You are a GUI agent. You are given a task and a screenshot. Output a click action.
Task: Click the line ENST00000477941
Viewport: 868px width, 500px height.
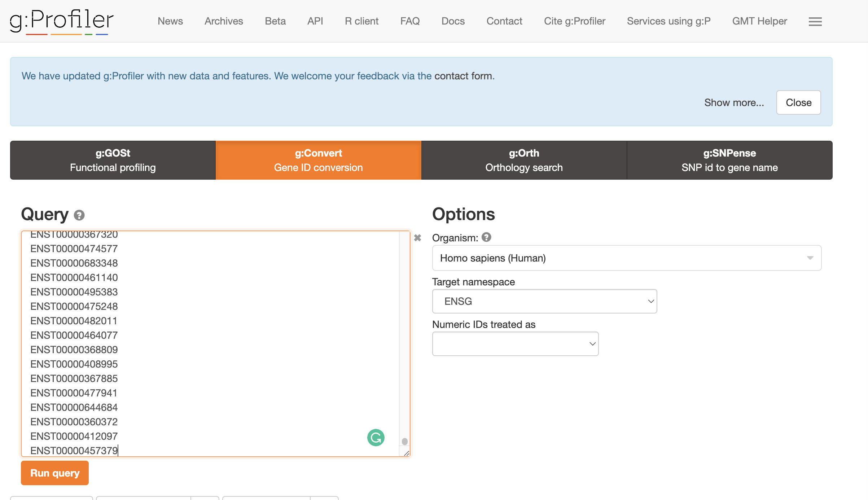(x=74, y=393)
